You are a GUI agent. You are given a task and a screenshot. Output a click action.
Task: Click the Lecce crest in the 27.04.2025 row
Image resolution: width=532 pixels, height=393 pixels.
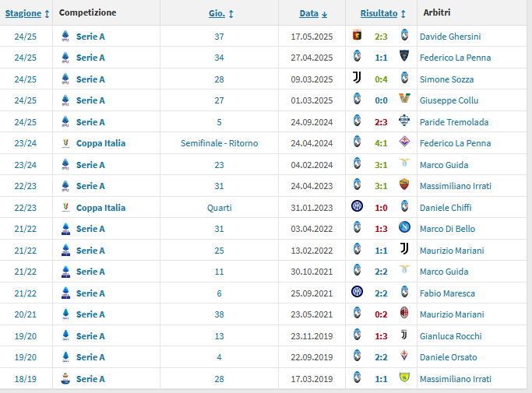pyautogui.click(x=404, y=58)
